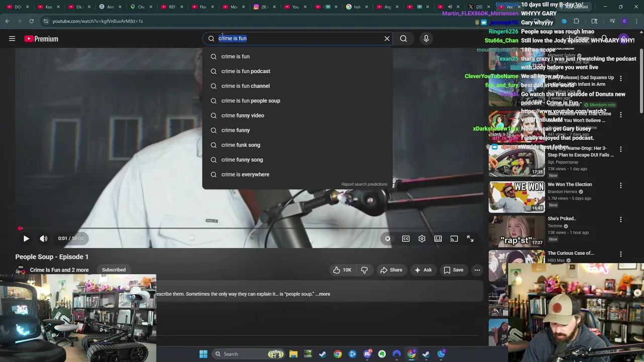Dislike the video with thumbs down
This screenshot has height=362, width=644.
coord(364,270)
